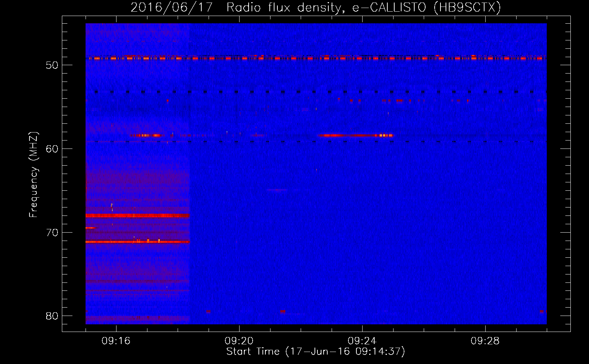Click the 09:16 time tick label
The image size is (589, 364).
tap(116, 341)
